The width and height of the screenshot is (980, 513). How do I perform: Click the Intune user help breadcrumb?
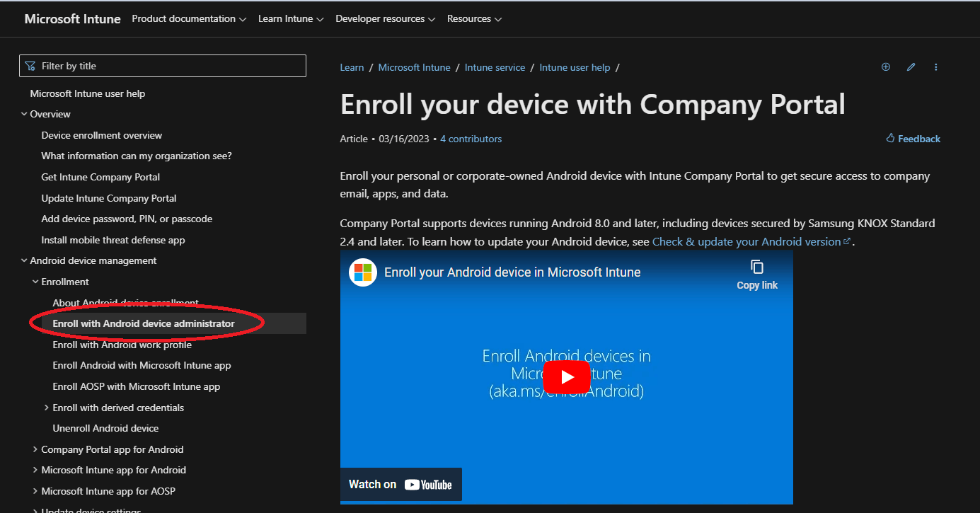(575, 67)
